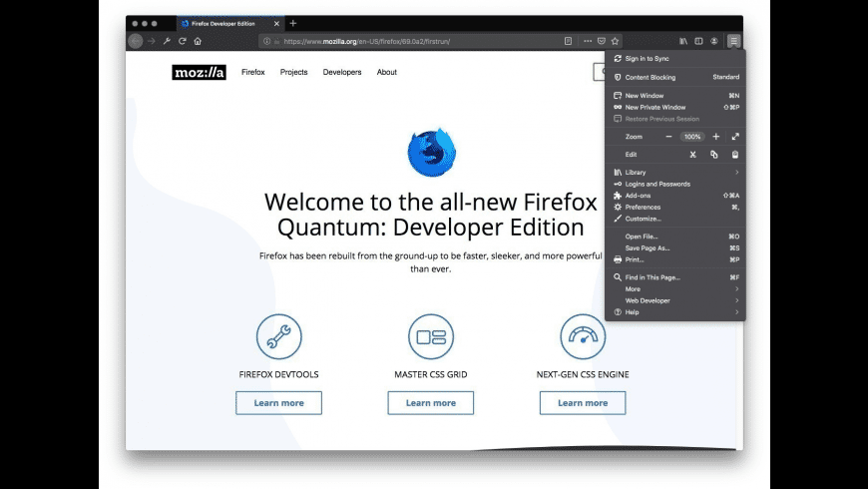Expand the Library submenu

pyautogui.click(x=675, y=173)
